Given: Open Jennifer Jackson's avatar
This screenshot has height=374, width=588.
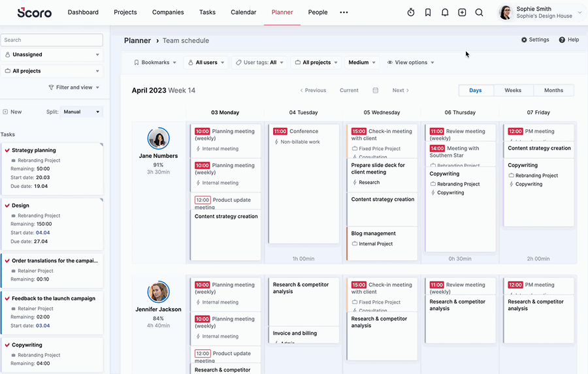Looking at the screenshot, I should pos(158,292).
